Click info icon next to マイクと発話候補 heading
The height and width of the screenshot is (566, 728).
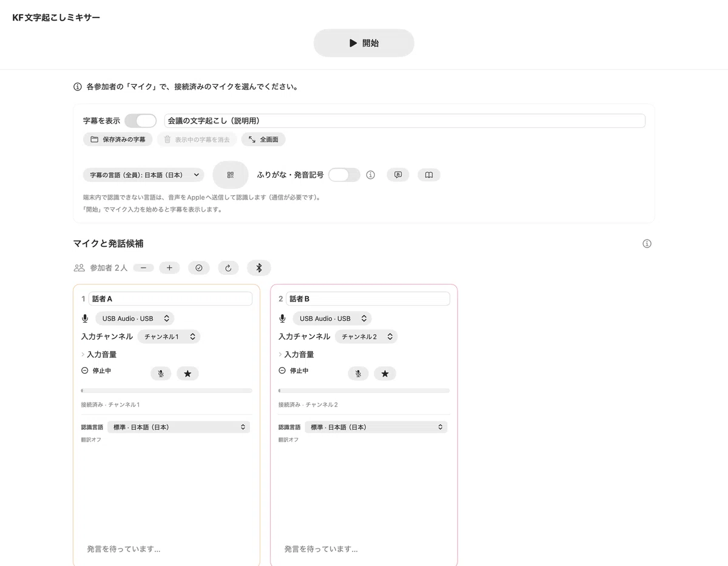(647, 244)
